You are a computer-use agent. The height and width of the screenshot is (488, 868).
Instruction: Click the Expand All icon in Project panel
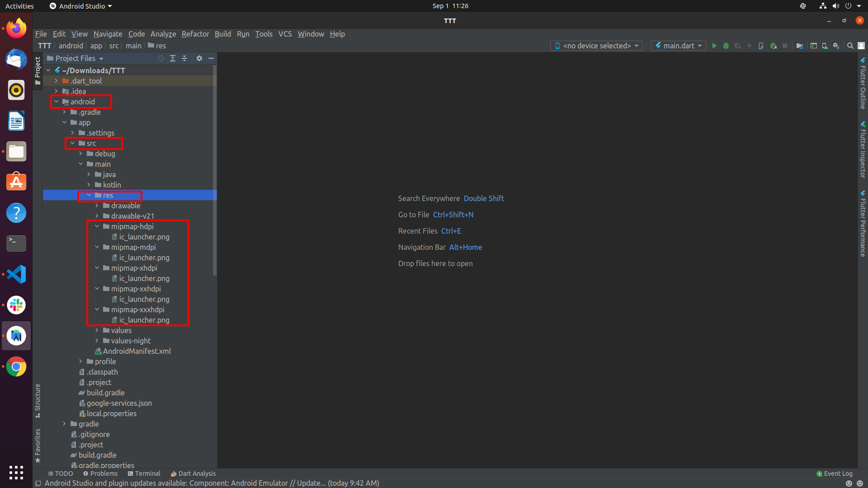tap(173, 58)
